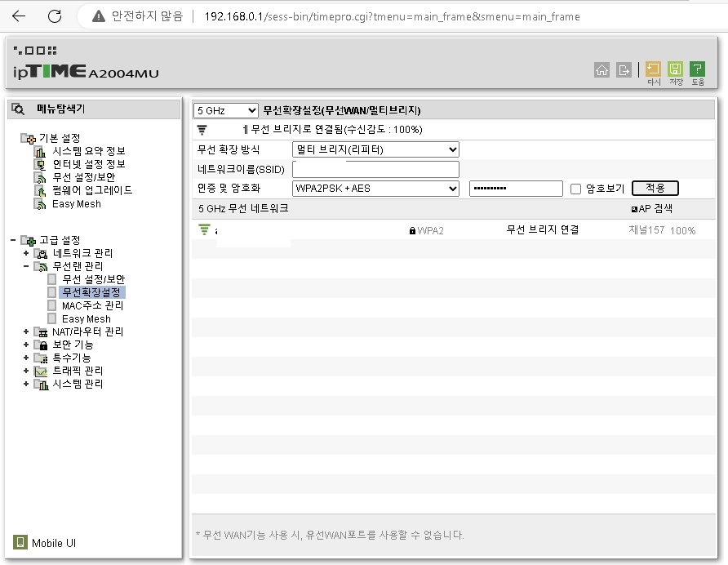728x565 pixels.
Task: Open the 인터넷 설정 정보 link
Action: [x=89, y=164]
